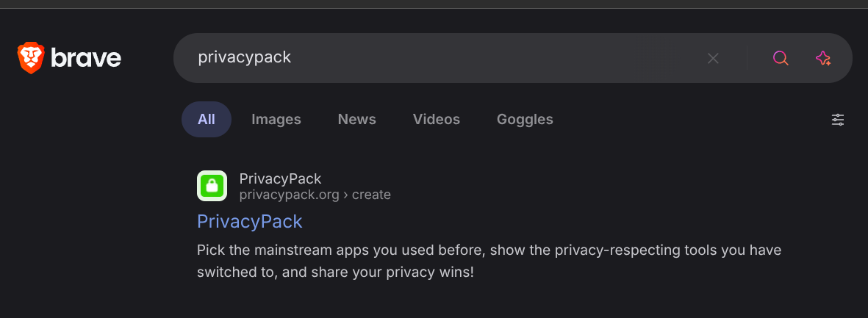Clear the search query with X

point(713,58)
